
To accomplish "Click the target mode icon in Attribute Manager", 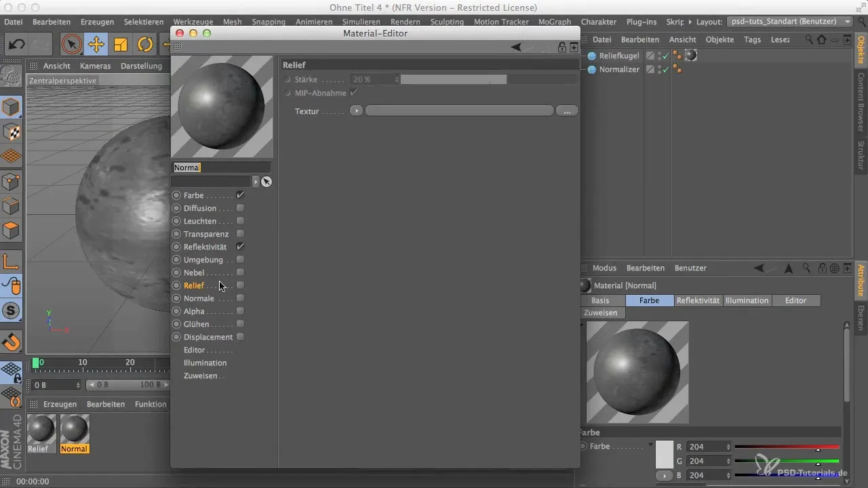I will [835, 268].
